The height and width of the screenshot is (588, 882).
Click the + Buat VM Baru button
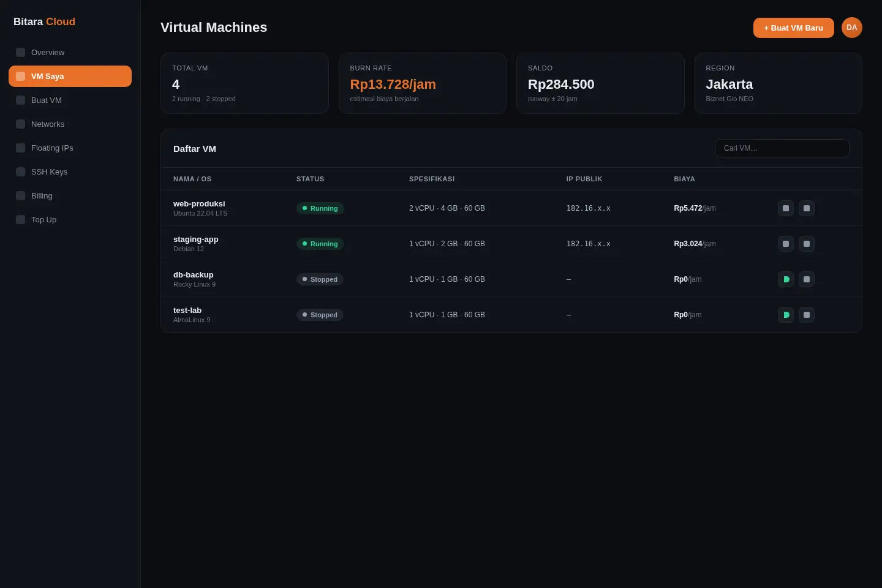click(794, 28)
